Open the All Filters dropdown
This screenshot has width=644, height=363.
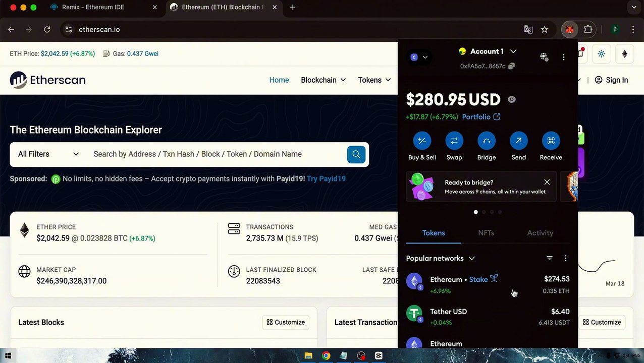coord(48,154)
